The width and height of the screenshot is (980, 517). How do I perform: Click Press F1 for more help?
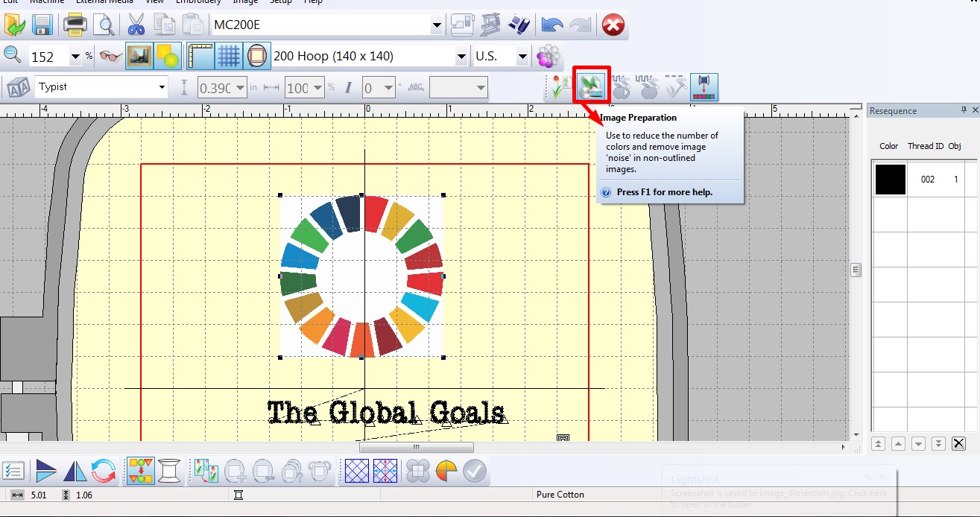pyautogui.click(x=665, y=192)
